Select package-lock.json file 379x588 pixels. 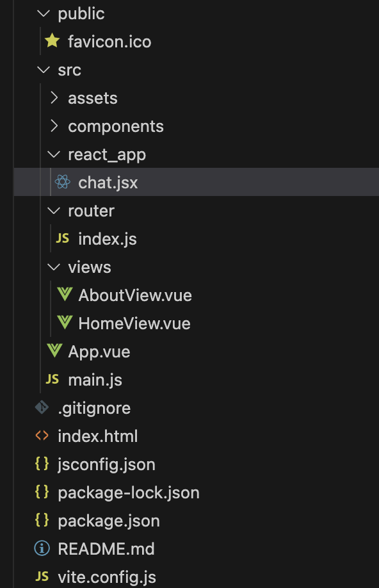click(129, 493)
